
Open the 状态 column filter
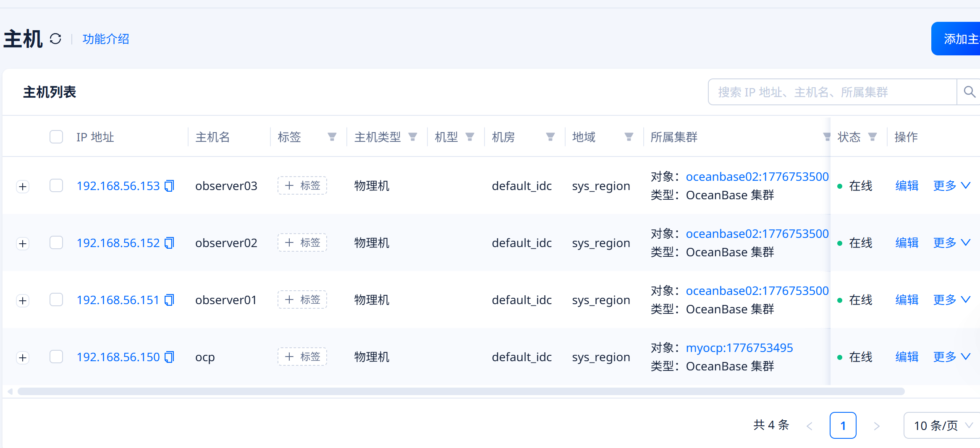click(872, 137)
